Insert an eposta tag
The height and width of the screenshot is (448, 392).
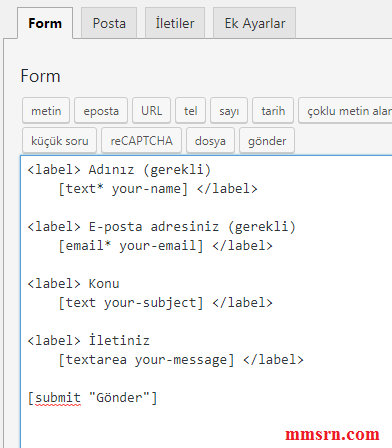[x=101, y=111]
